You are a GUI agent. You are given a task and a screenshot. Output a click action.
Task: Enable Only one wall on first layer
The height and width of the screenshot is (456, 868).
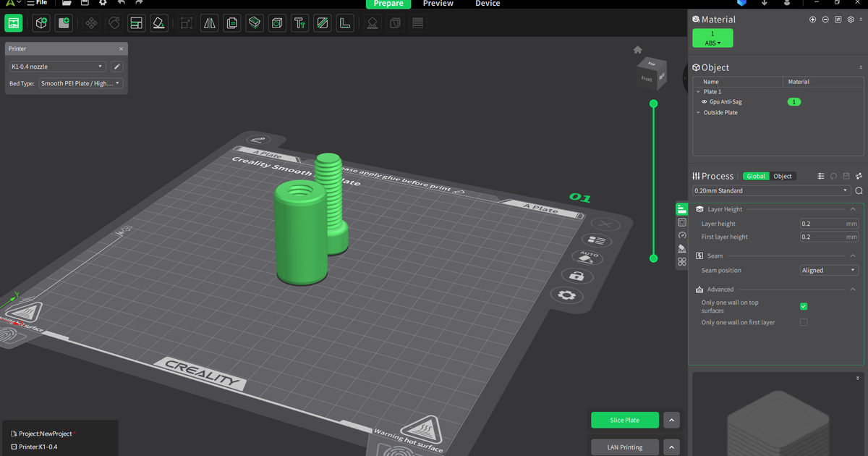[803, 322]
